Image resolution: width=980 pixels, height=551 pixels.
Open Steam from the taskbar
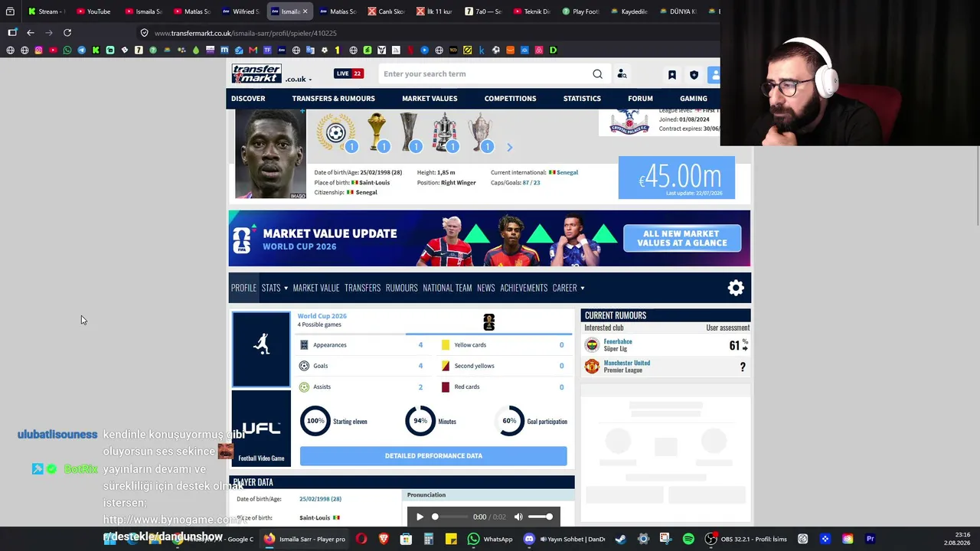pyautogui.click(x=620, y=539)
